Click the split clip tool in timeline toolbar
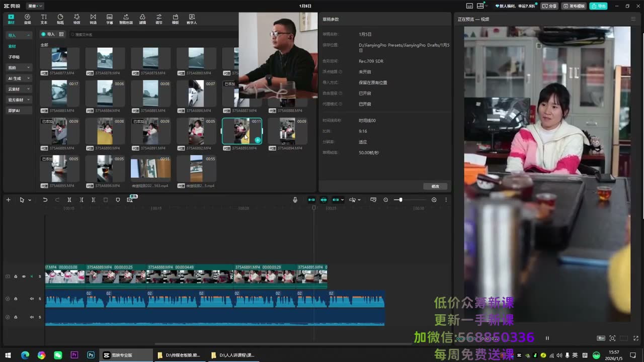644x362 pixels. pyautogui.click(x=69, y=200)
